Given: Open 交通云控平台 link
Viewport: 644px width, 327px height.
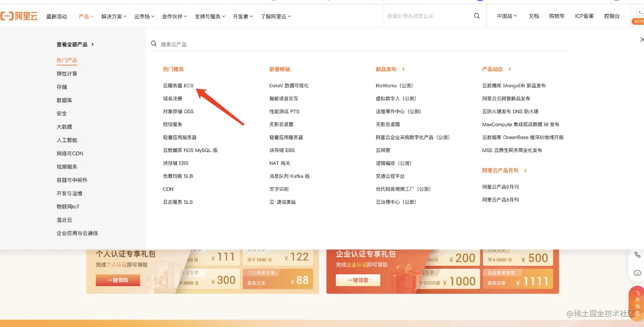Looking at the screenshot, I should [390, 176].
